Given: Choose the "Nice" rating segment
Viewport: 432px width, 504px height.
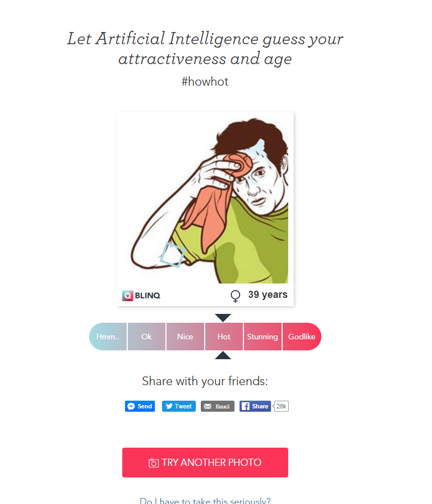Looking at the screenshot, I should click(185, 337).
